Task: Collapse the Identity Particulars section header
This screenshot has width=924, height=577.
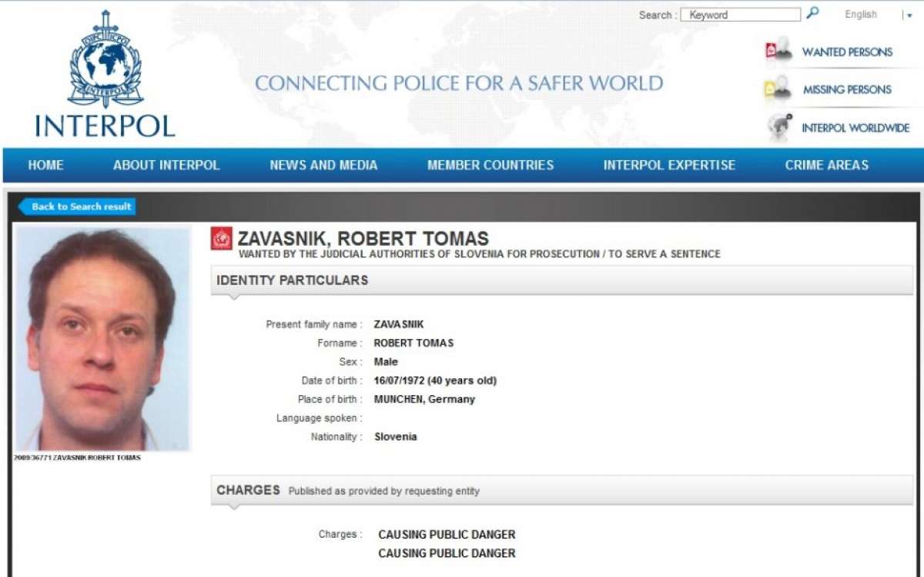Action: pos(562,280)
